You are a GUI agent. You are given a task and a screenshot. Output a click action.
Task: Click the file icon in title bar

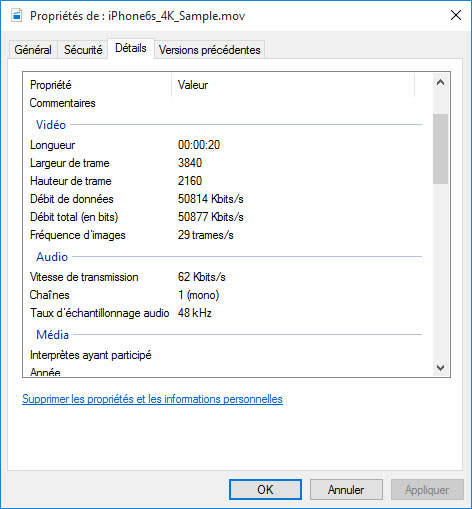pos(16,15)
